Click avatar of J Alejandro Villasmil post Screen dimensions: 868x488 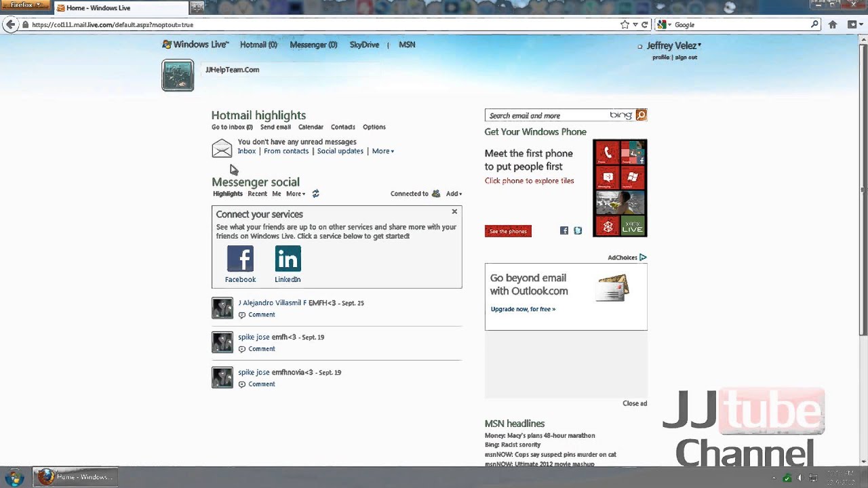[x=222, y=308]
